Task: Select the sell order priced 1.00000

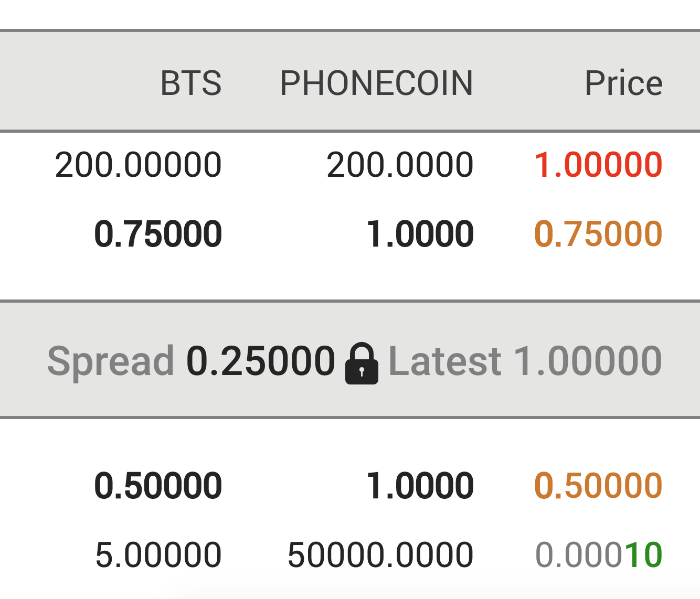Action: (598, 165)
